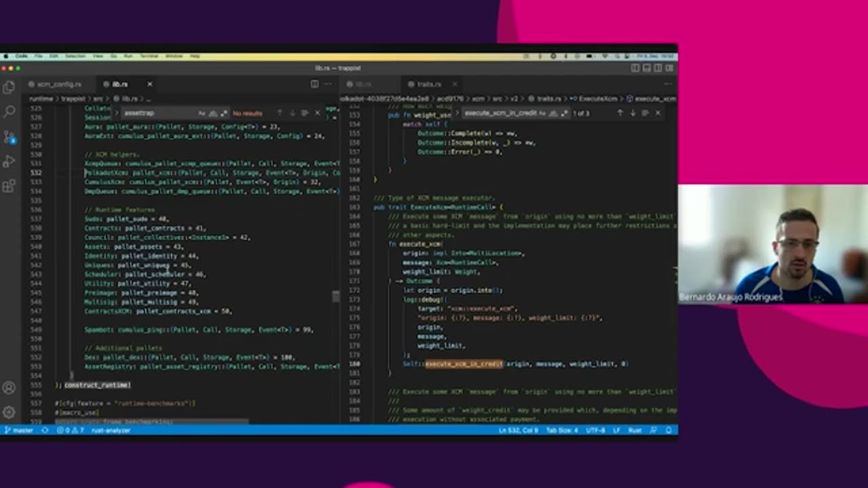
Task: Close the left find widget
Action: coord(317,113)
